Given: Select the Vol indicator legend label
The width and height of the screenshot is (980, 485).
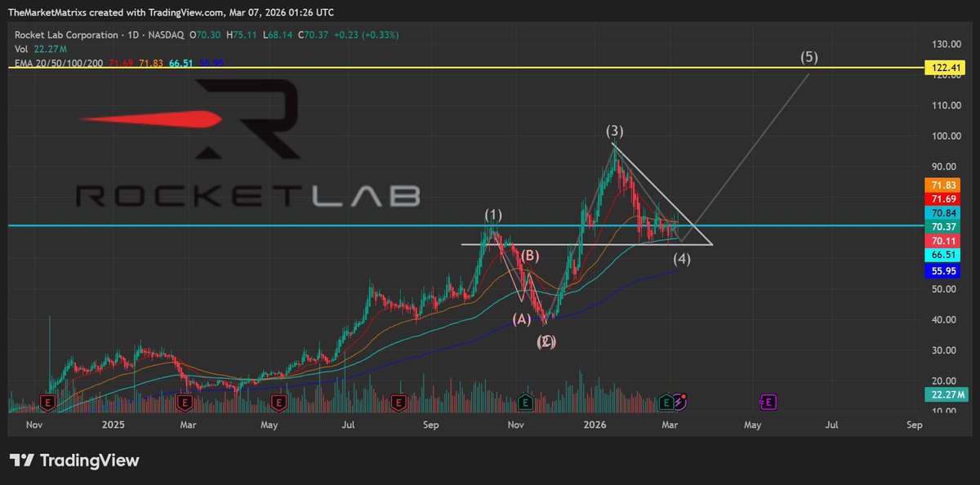Looking at the screenshot, I should 20,49.
